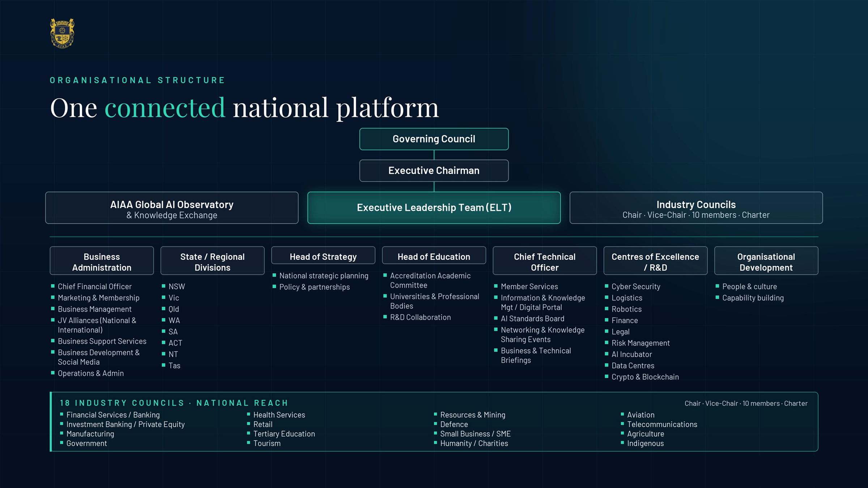Click 'Crypto & Blockchain' item
Viewport: 868px width, 488px height.
(645, 377)
